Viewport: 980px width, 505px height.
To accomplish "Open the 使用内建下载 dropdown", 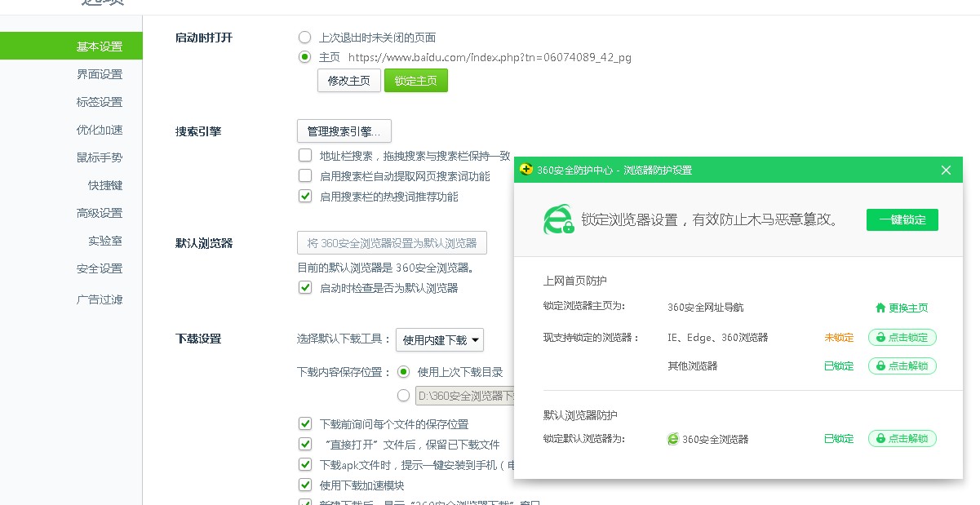I will click(440, 340).
